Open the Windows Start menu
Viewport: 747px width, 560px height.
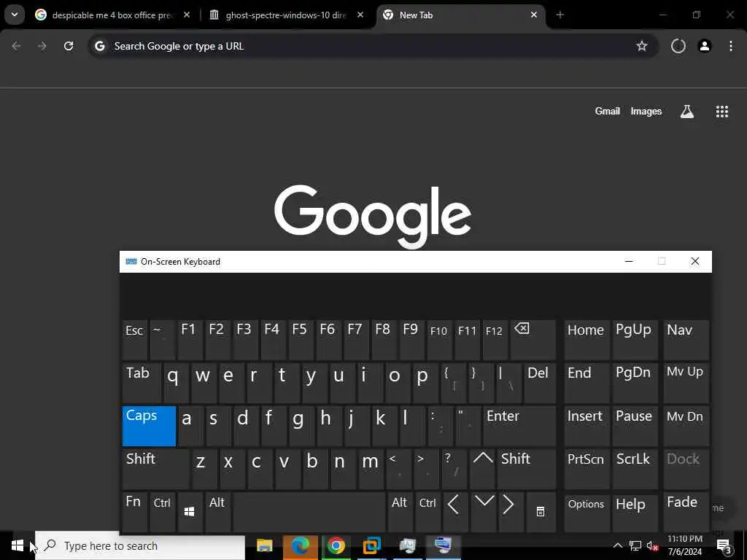pyautogui.click(x=18, y=545)
